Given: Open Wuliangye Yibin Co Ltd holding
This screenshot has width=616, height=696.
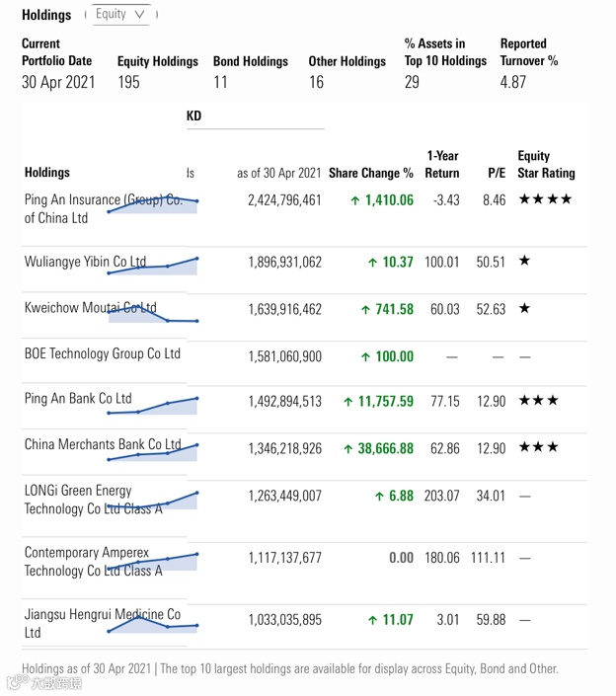Looking at the screenshot, I should [85, 262].
